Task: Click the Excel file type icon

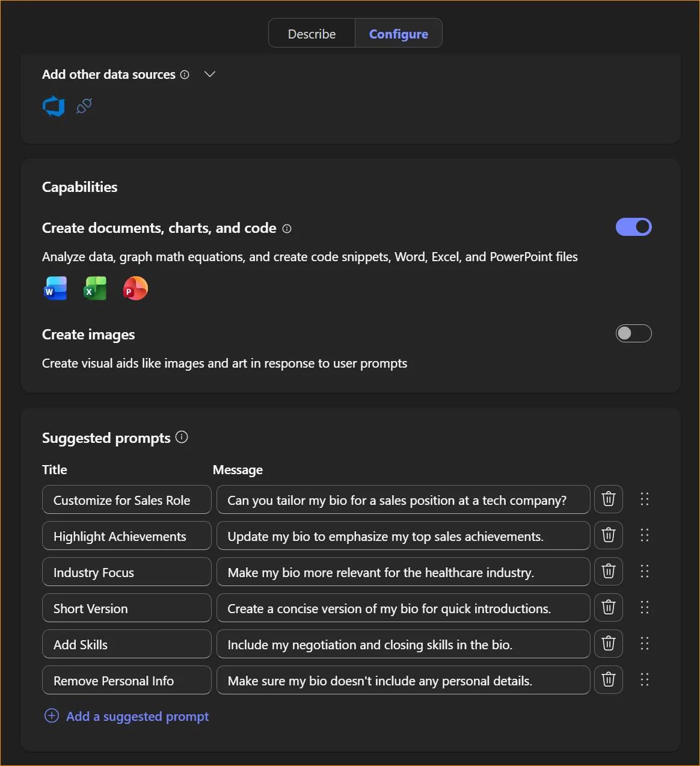Action: coord(95,288)
